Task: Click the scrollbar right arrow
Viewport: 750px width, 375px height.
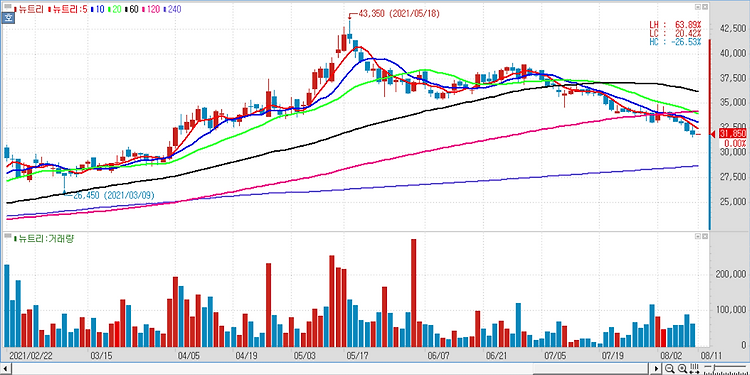Action: [x=656, y=368]
